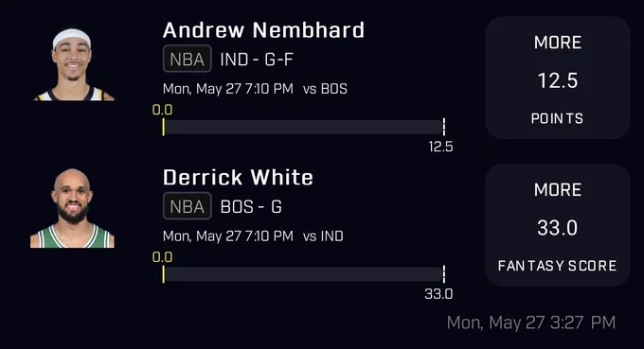Click the IND - G-F team position label
This screenshot has width=644, height=349.
[257, 60]
